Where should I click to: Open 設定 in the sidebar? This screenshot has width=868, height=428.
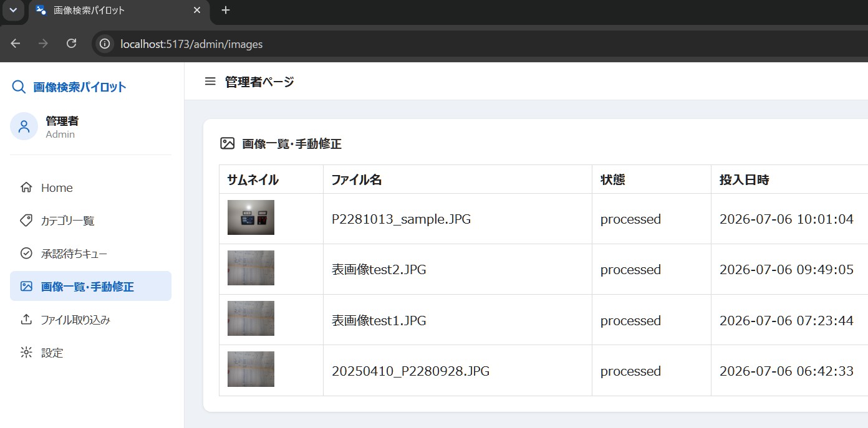(90, 353)
